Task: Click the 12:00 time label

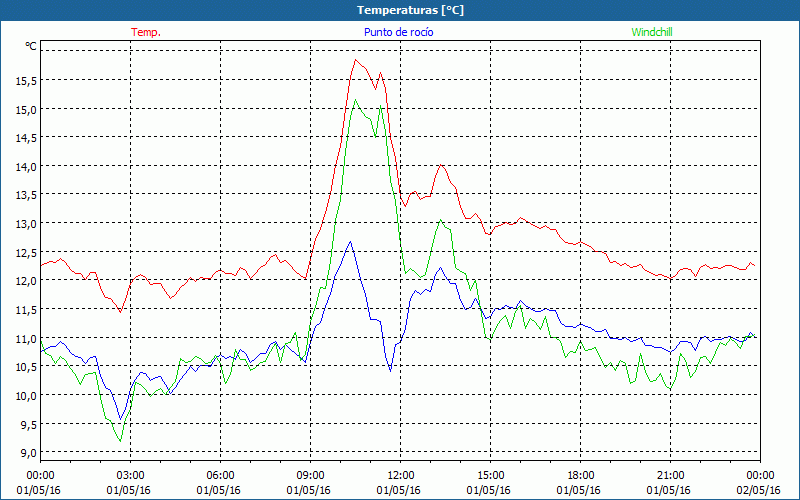Action: coord(401,476)
